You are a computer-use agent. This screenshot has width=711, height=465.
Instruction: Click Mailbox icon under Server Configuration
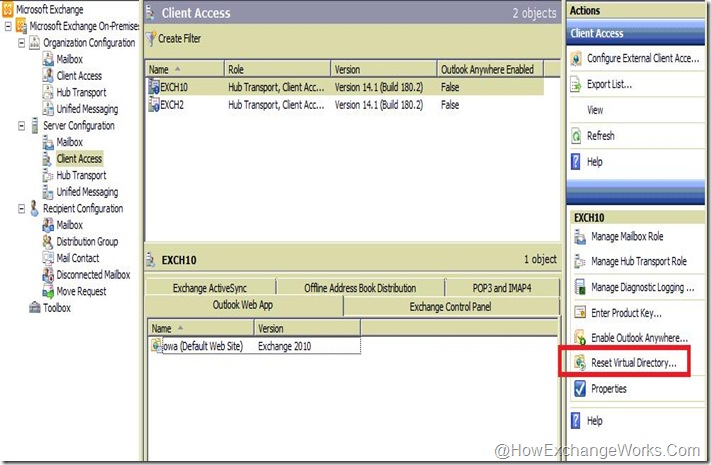click(x=48, y=142)
